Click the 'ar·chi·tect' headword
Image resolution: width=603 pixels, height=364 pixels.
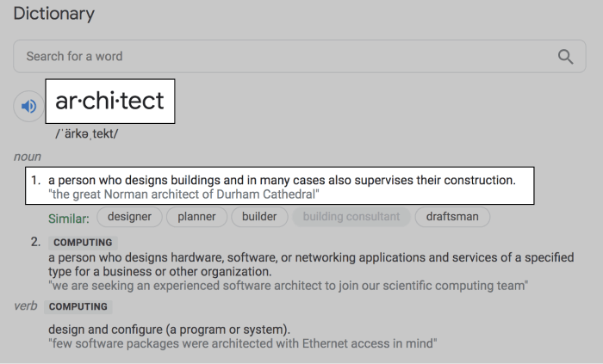pos(109,102)
